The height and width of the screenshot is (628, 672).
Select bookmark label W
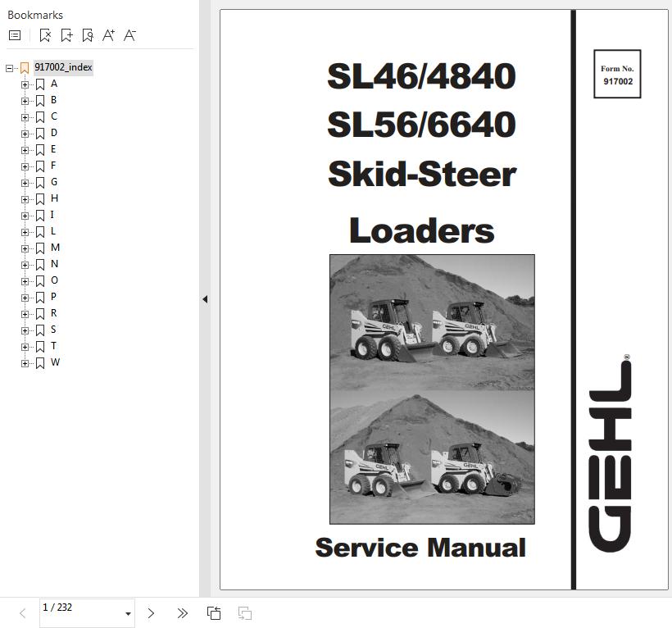point(55,362)
